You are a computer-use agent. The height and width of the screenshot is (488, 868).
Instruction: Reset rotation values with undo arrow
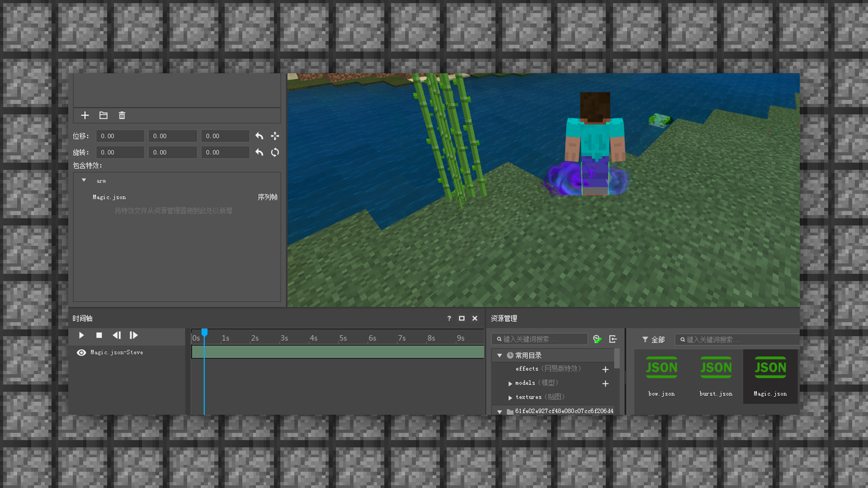259,152
